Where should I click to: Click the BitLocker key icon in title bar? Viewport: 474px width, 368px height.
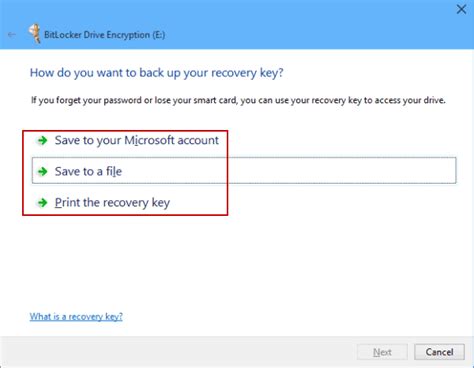coord(35,33)
